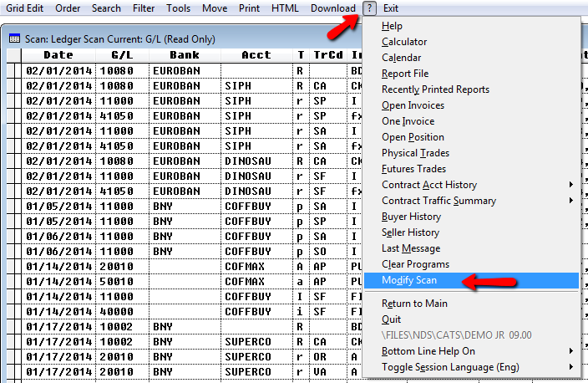Click the grid icon beside Scan title
This screenshot has height=383, width=588.
pyautogui.click(x=14, y=38)
